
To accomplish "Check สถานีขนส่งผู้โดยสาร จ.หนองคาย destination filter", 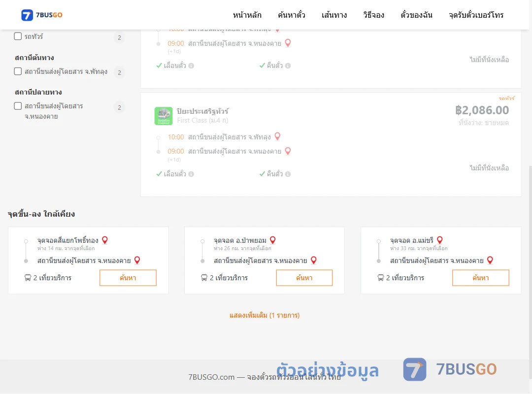I will point(18,106).
